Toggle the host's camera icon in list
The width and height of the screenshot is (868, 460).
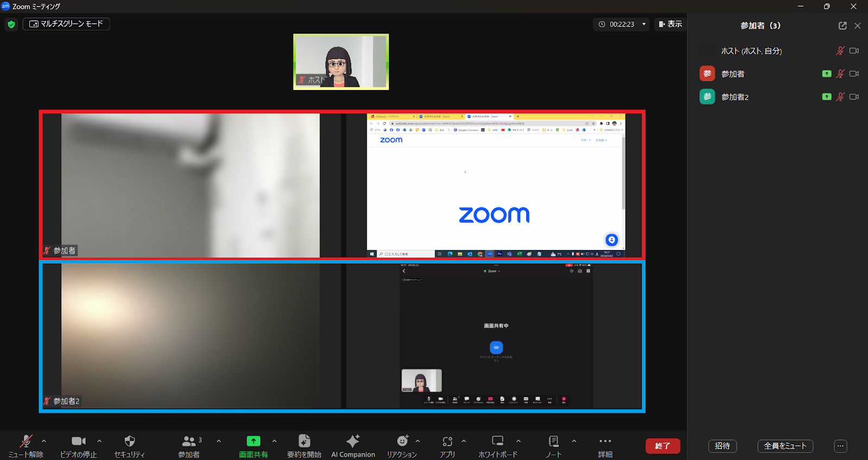coord(854,50)
